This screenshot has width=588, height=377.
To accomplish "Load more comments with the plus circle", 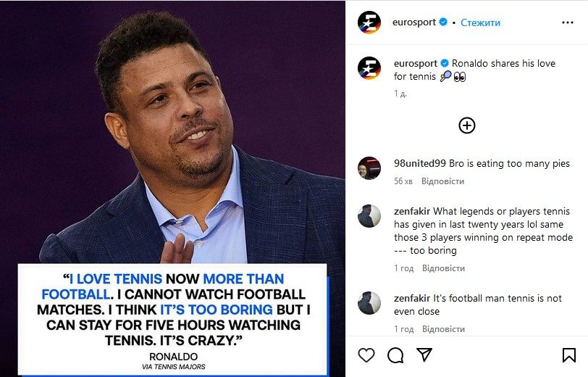I will [467, 125].
